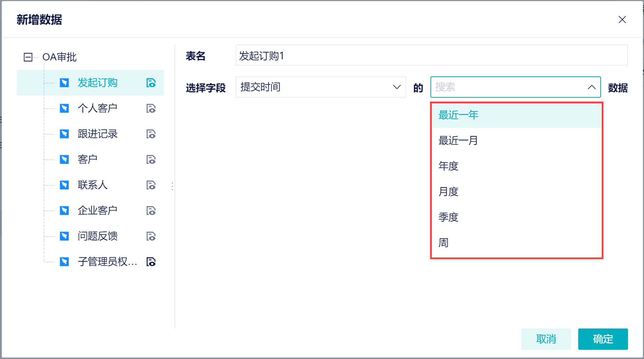This screenshot has width=644, height=359.
Task: Click preview icon beside 联系人
Action: click(151, 185)
